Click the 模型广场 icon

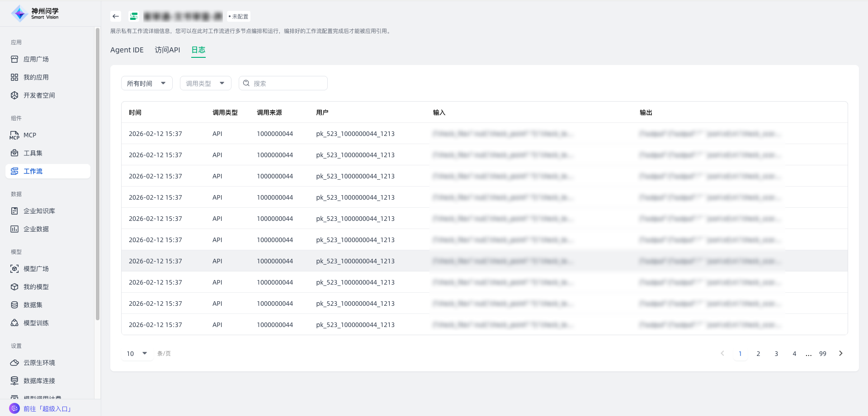point(14,269)
